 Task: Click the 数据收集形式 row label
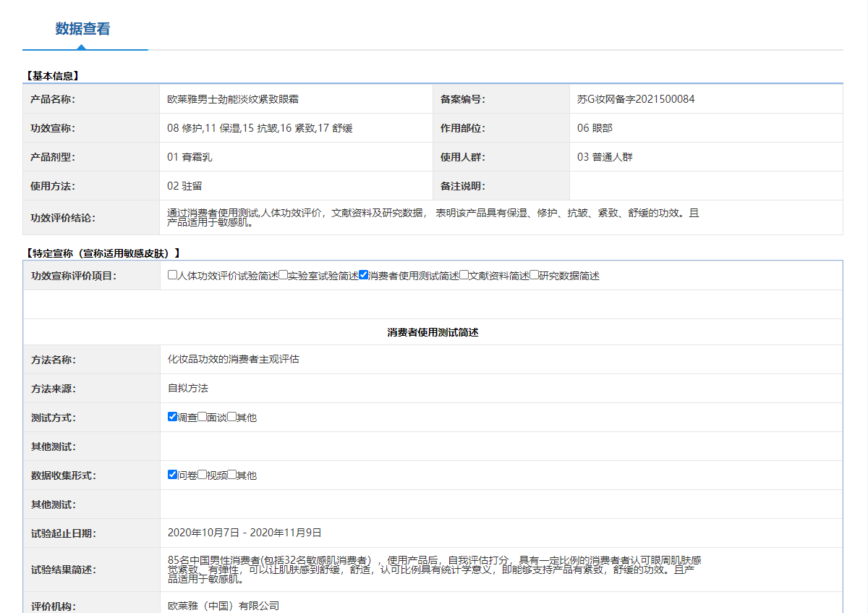64,475
